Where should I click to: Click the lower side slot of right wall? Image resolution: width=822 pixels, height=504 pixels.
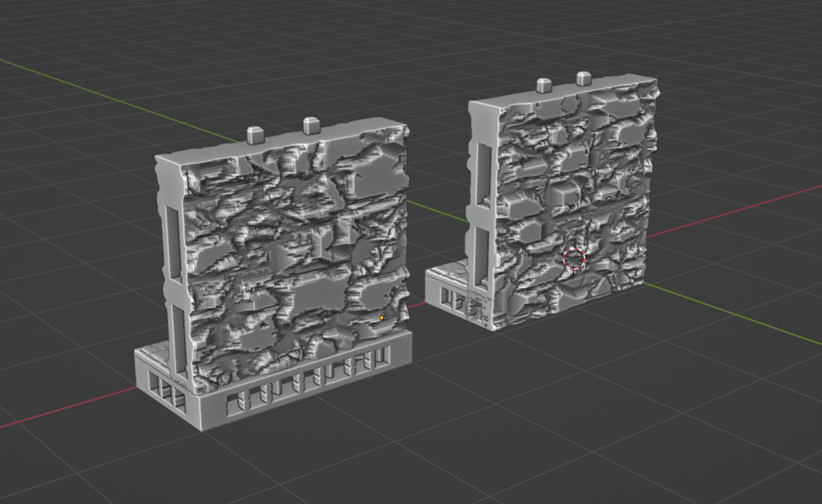[x=482, y=258]
